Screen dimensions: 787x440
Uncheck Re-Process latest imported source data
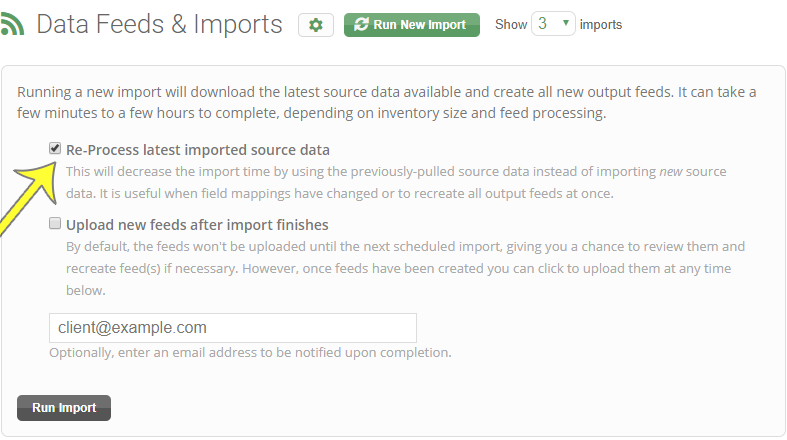point(55,149)
